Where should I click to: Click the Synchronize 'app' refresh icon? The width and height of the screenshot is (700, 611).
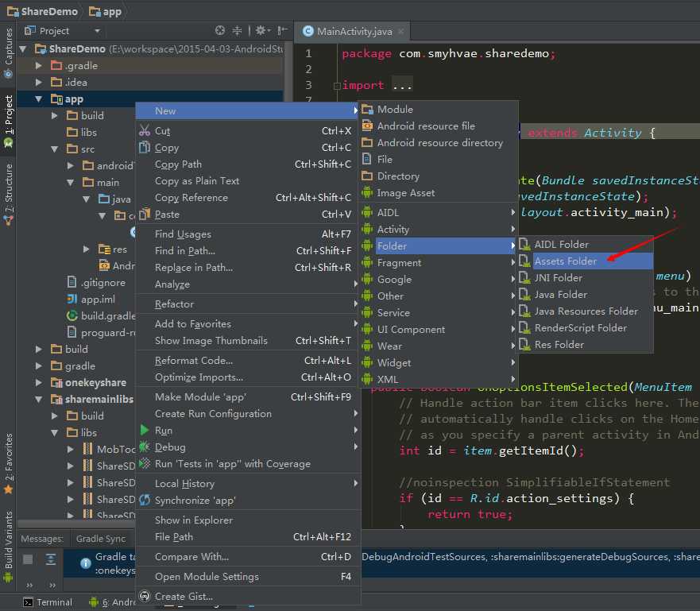coord(144,501)
